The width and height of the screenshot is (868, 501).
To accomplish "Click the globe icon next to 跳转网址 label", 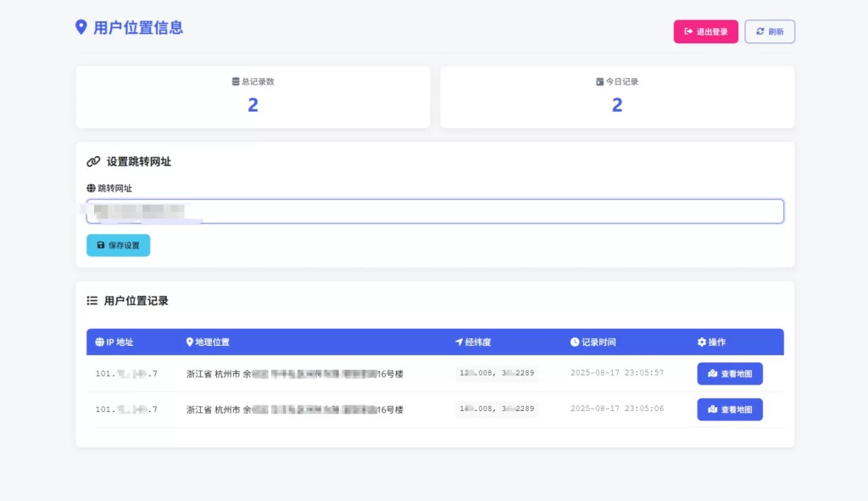I will 91,188.
